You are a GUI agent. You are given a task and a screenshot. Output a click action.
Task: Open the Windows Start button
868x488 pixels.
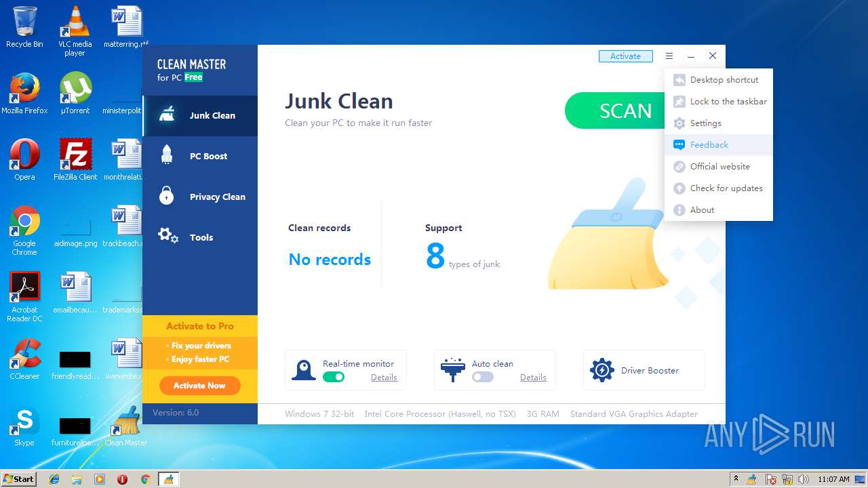[18, 479]
